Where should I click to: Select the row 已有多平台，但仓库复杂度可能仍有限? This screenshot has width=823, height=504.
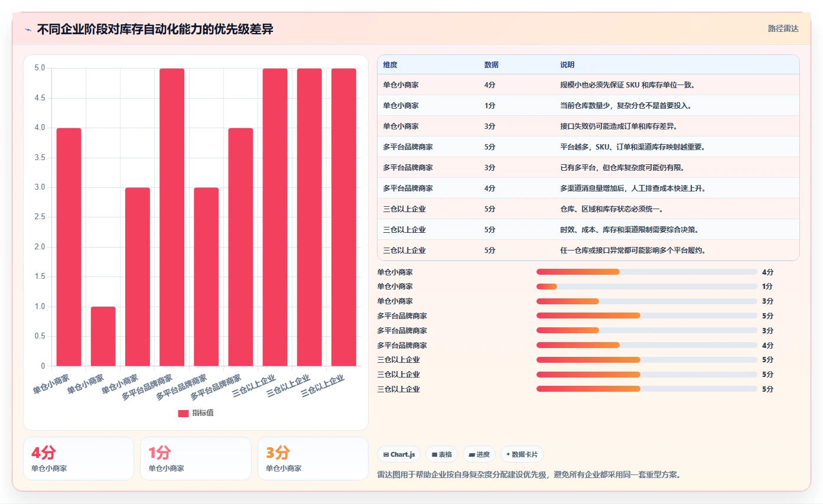pos(588,167)
